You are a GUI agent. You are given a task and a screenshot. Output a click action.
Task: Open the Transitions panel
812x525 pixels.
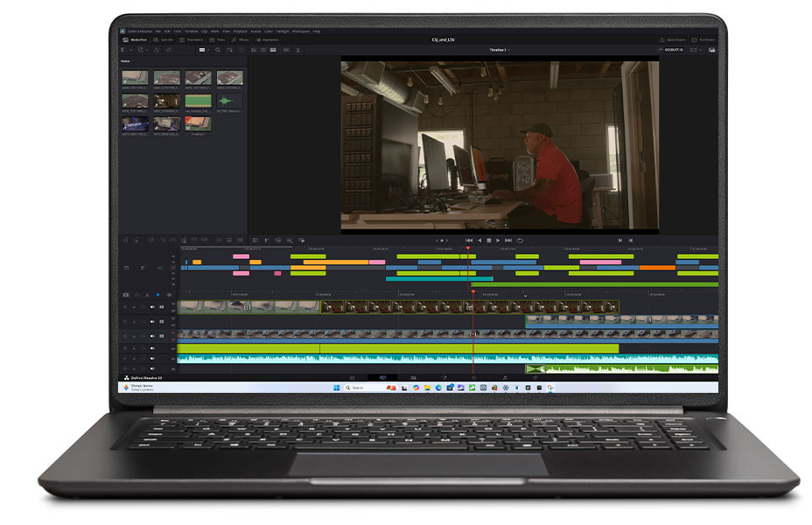[x=191, y=40]
